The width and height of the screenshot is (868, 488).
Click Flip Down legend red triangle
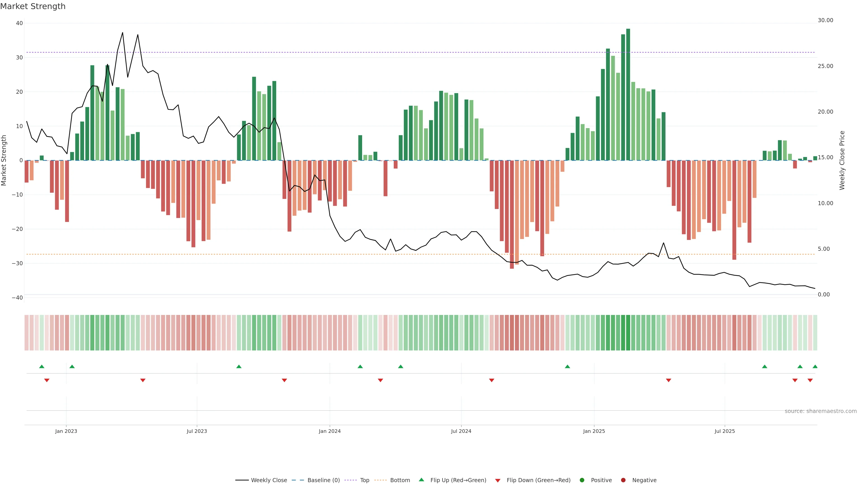[497, 480]
